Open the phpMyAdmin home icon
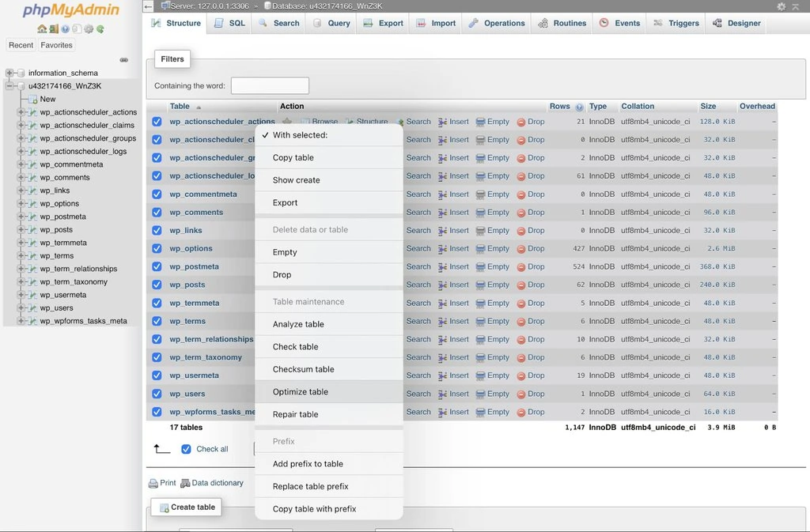This screenshot has height=532, width=810. coord(42,28)
